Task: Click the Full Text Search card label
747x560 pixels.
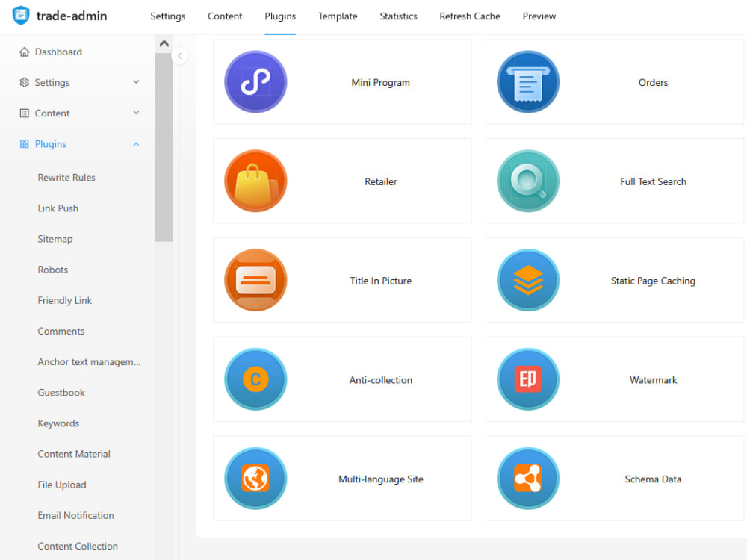Action: pyautogui.click(x=653, y=181)
